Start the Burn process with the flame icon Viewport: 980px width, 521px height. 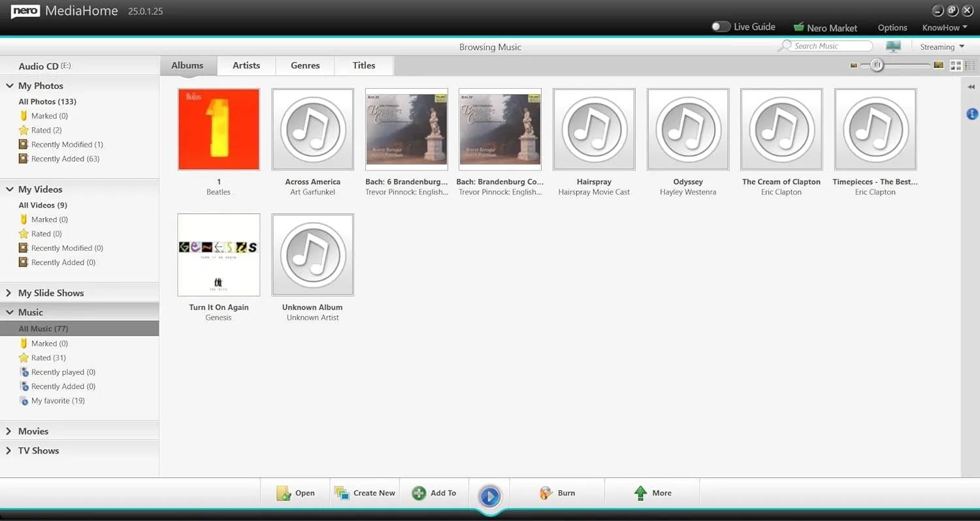click(546, 493)
